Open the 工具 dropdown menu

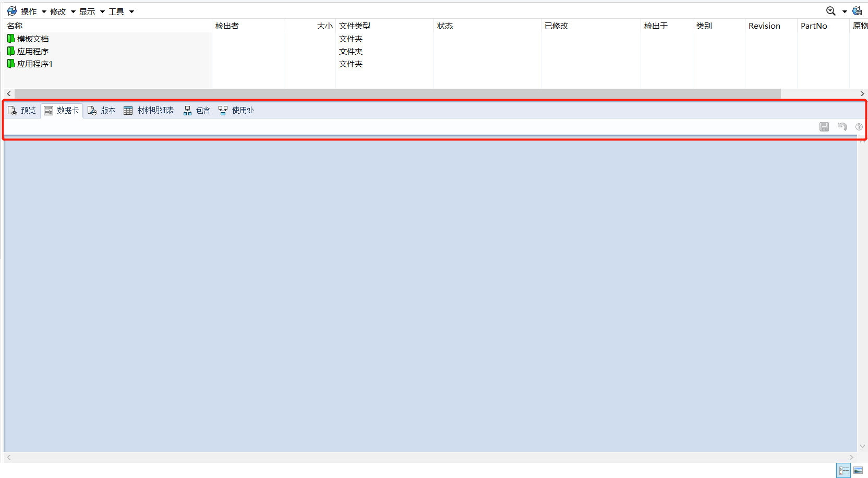pyautogui.click(x=121, y=11)
